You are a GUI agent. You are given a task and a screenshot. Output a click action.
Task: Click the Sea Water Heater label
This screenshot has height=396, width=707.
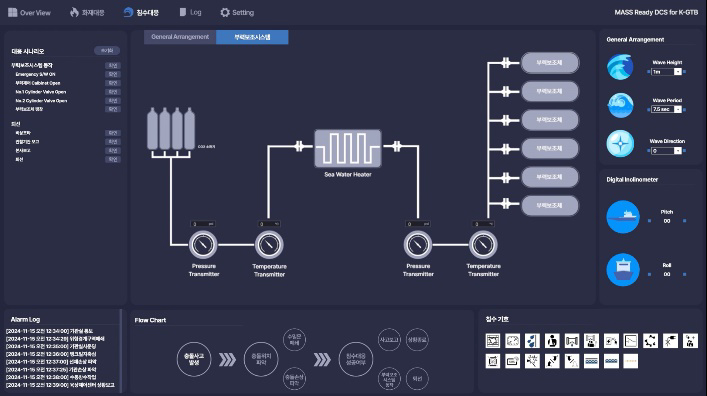(348, 175)
